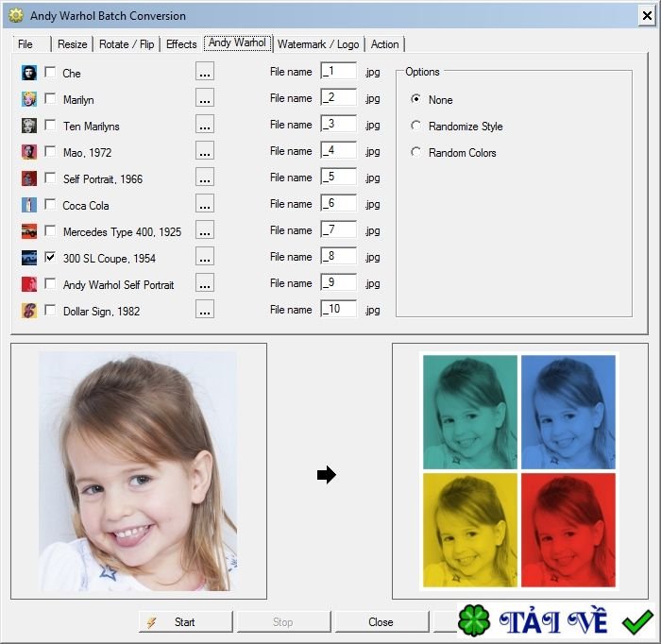Image resolution: width=661 pixels, height=644 pixels.
Task: Open options for Andy Warhol Self Portrait
Action: 205,282
